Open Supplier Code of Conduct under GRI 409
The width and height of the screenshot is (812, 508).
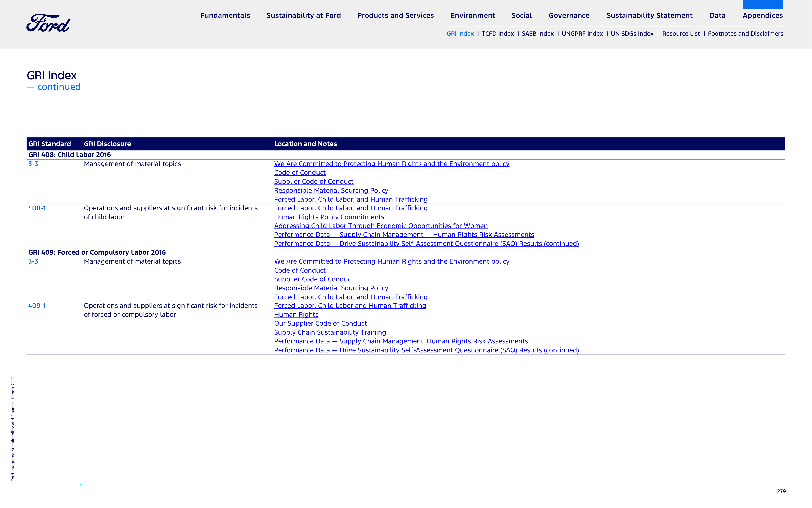314,279
